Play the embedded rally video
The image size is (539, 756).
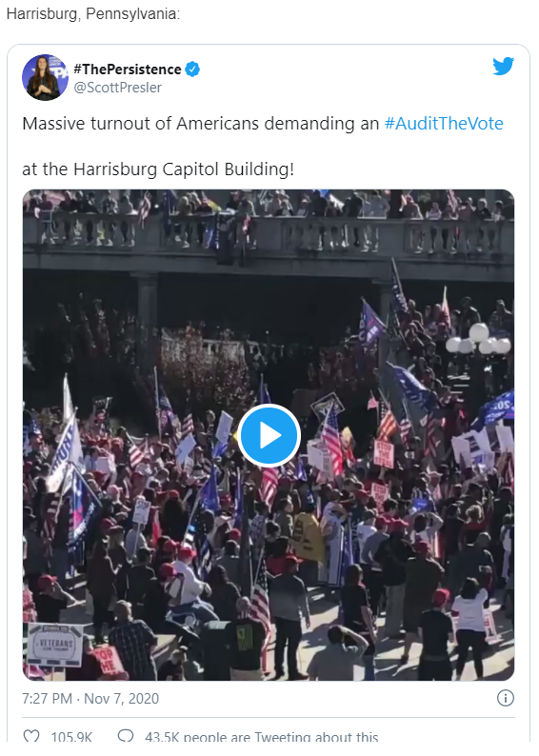(x=269, y=435)
